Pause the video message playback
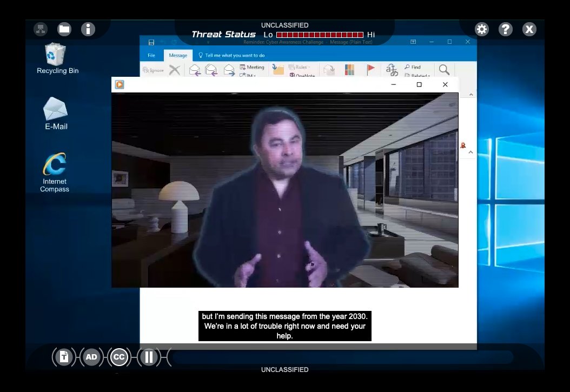570x392 pixels. click(x=148, y=357)
